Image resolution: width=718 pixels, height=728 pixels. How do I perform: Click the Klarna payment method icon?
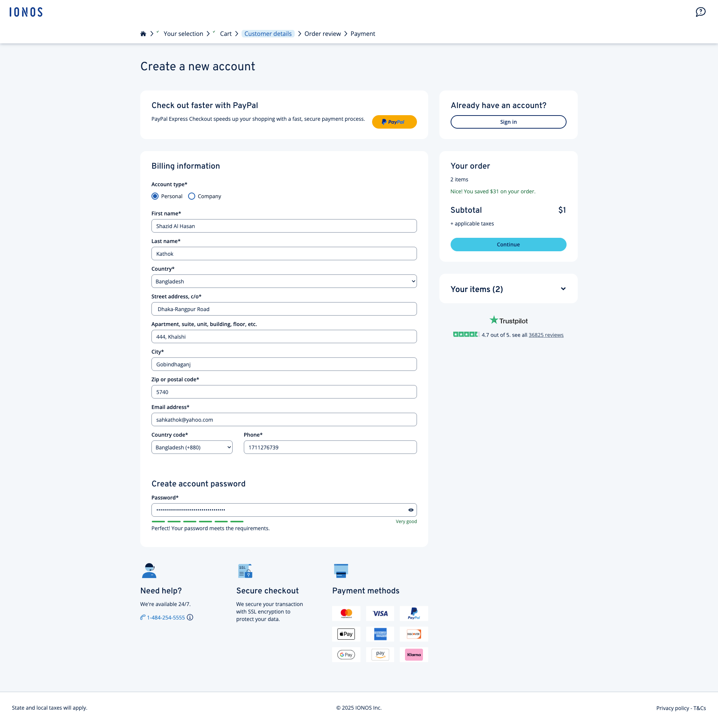click(x=414, y=654)
